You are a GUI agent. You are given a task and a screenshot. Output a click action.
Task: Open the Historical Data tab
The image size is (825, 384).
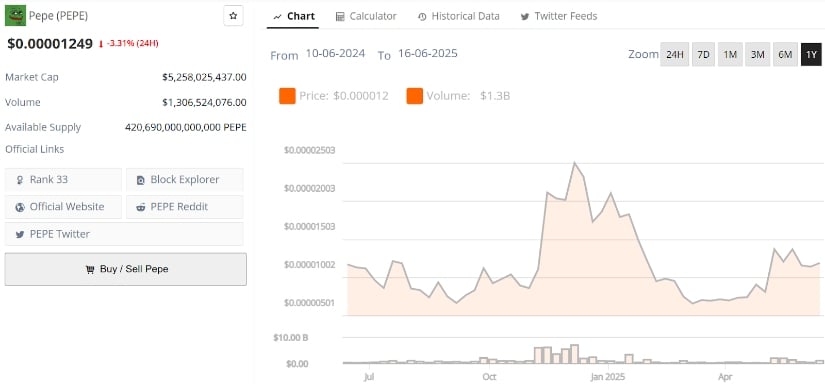click(x=459, y=16)
